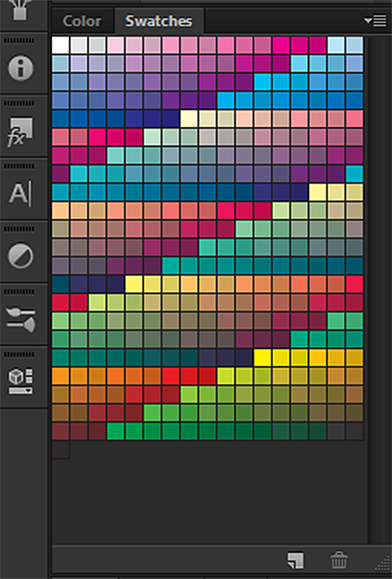The image size is (392, 579).
Task: Open the Adjustments panel half-circle icon
Action: click(x=22, y=256)
